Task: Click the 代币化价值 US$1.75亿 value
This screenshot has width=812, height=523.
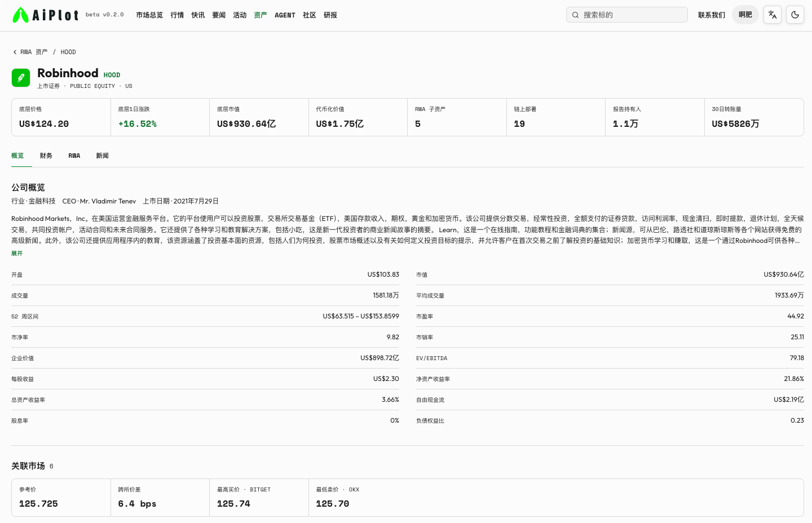Action: coord(340,124)
